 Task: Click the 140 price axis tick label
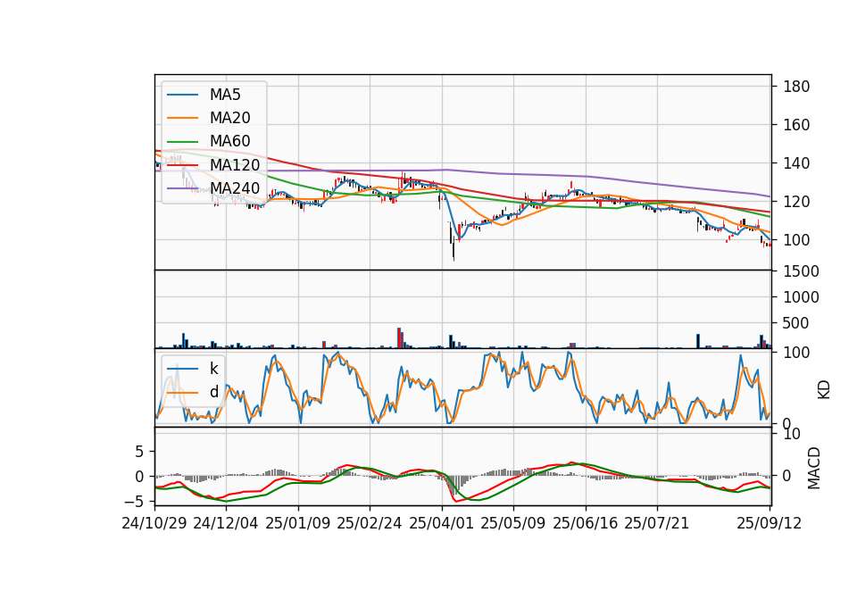[796, 162]
